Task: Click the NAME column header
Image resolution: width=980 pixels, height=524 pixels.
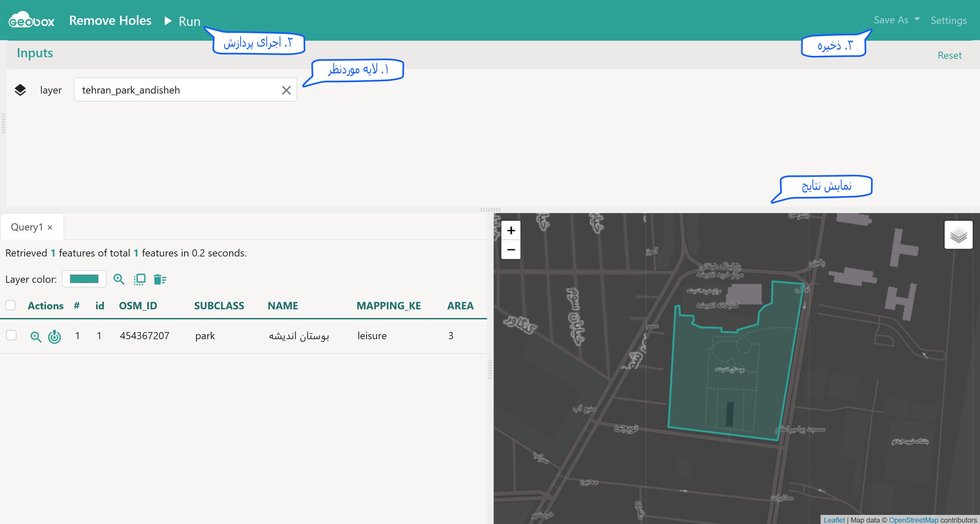Action: coord(283,306)
